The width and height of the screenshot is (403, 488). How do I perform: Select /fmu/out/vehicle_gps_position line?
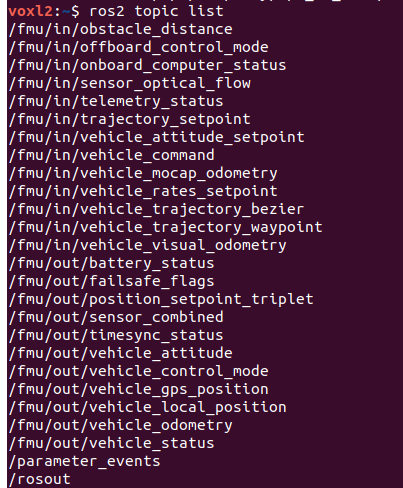(139, 389)
